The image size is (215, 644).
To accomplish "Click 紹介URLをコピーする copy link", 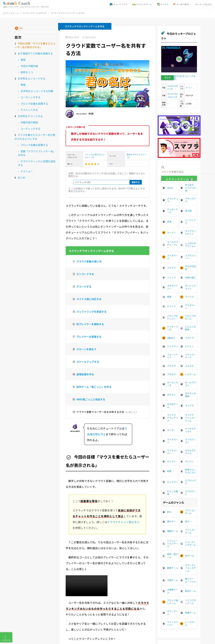I will tap(185, 78).
